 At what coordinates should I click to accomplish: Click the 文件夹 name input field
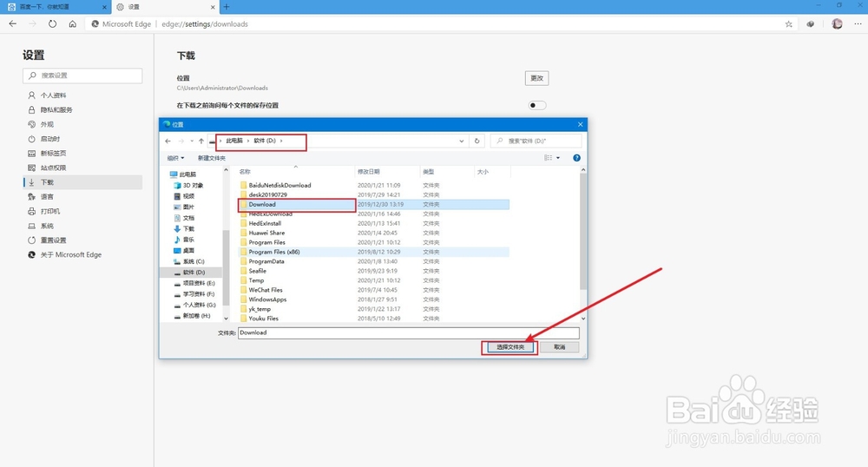click(409, 332)
